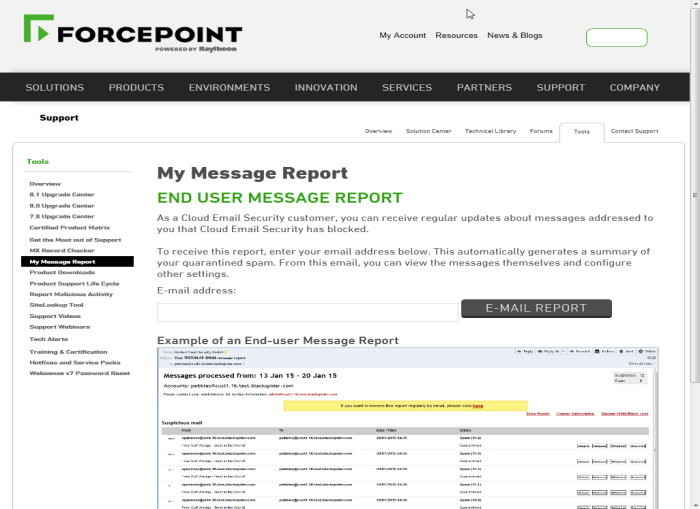The width and height of the screenshot is (700, 509).
Task: Click the E-MAIL REPORT button
Action: click(536, 309)
